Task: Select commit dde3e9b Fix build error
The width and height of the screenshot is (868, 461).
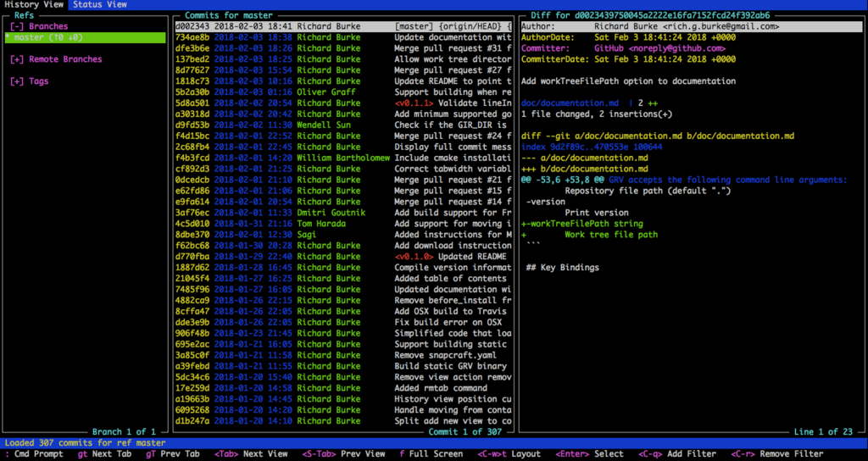Action: pos(344,322)
